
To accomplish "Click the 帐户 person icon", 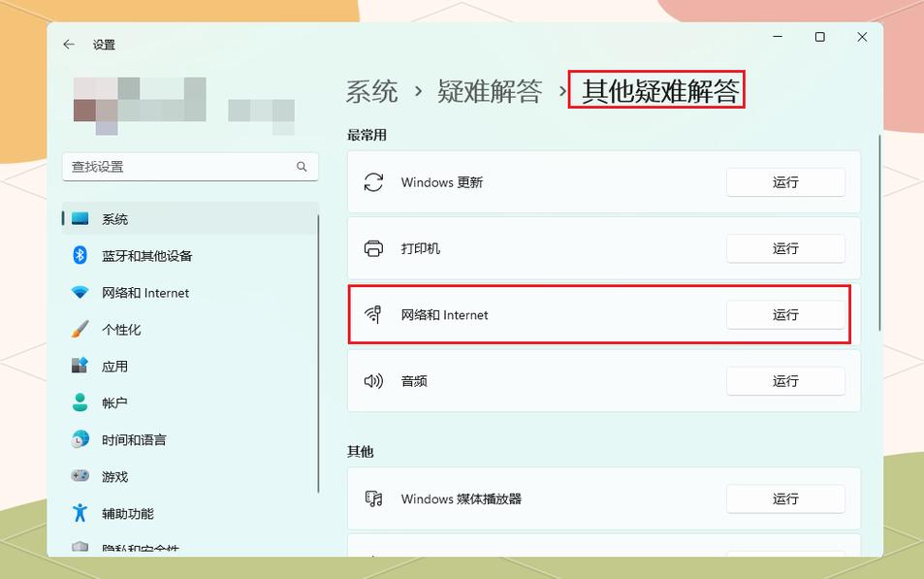I will click(x=80, y=402).
